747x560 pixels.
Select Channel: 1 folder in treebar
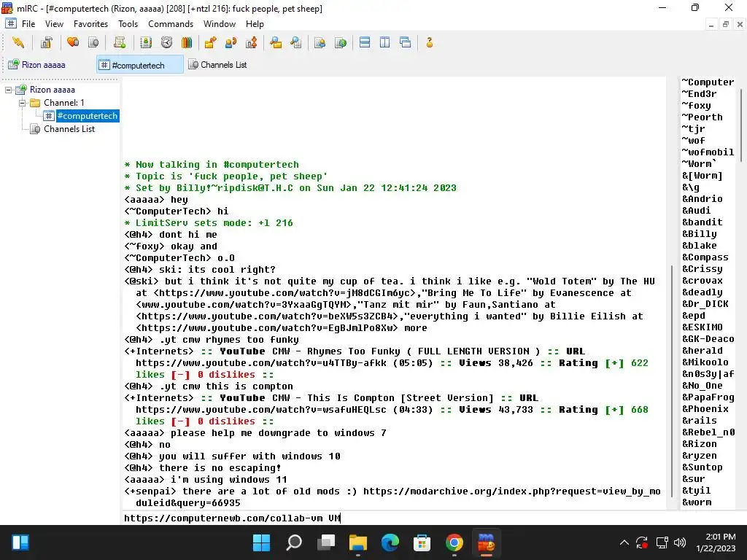64,102
